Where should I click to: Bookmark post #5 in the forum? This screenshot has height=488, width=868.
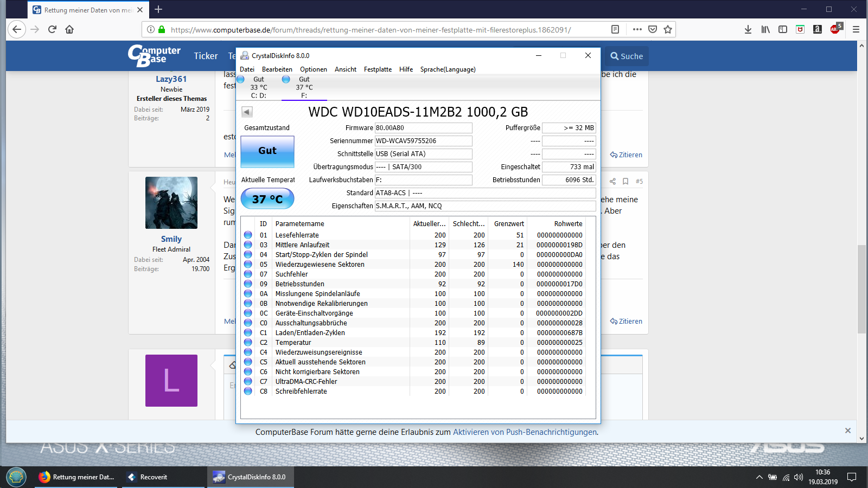tap(626, 181)
